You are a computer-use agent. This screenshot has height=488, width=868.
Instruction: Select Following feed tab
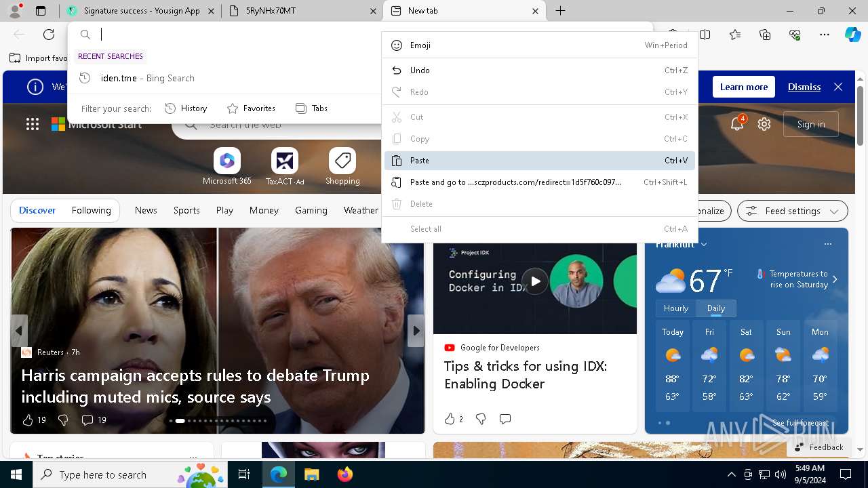[x=91, y=211]
